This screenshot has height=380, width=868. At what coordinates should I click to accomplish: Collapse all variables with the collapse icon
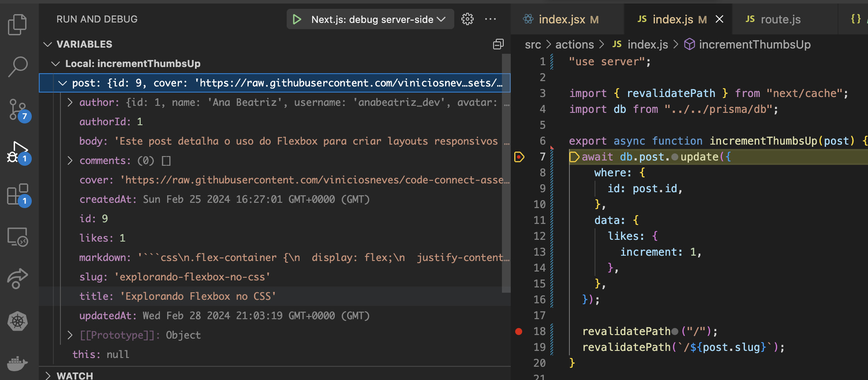498,44
